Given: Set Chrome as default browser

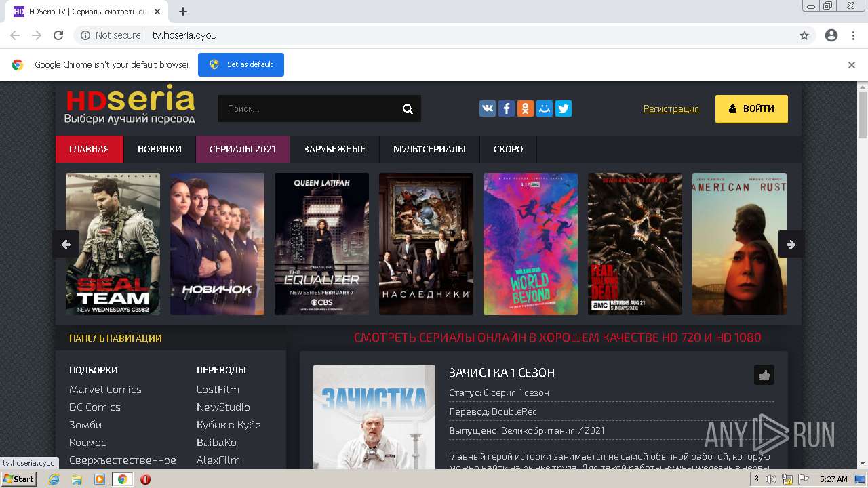Looking at the screenshot, I should [241, 64].
